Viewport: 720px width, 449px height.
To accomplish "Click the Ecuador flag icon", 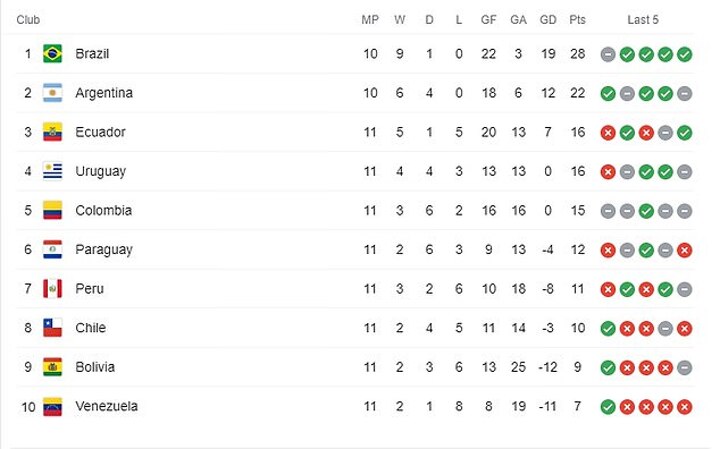I will click(x=53, y=132).
